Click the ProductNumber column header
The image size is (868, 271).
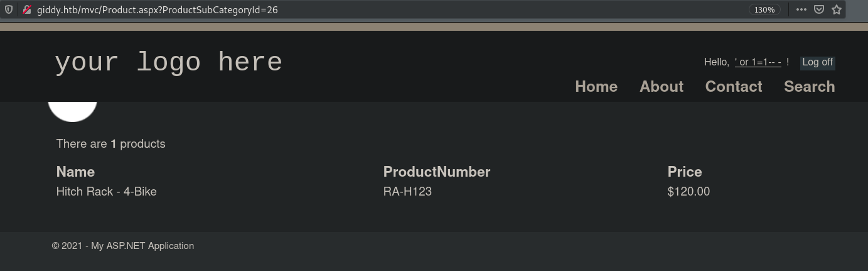tap(436, 172)
